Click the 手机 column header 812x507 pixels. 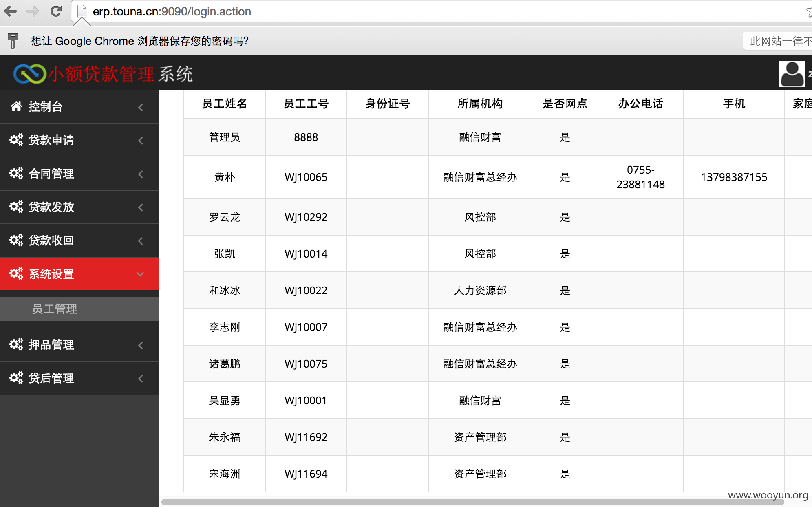tap(734, 104)
